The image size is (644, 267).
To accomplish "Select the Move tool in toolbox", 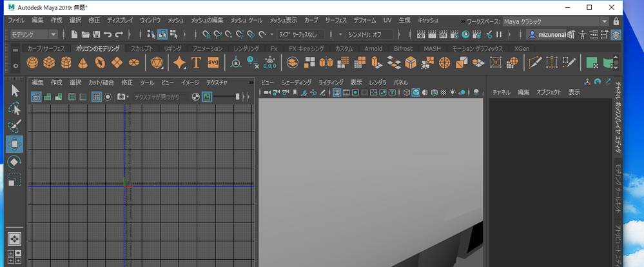I will point(14,144).
